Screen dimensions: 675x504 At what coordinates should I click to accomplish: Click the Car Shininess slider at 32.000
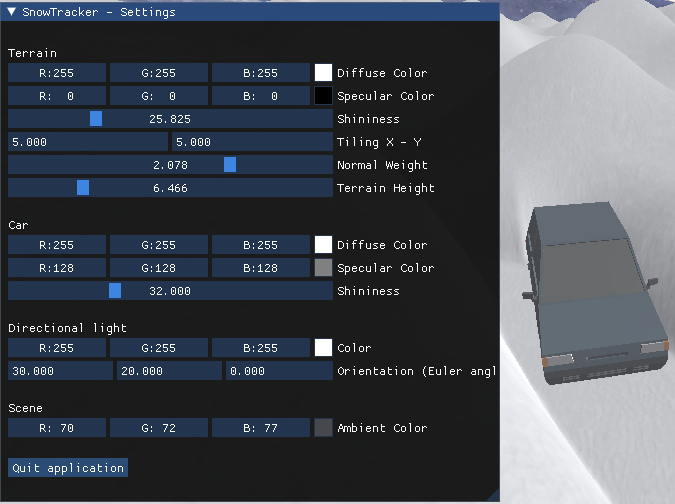170,291
